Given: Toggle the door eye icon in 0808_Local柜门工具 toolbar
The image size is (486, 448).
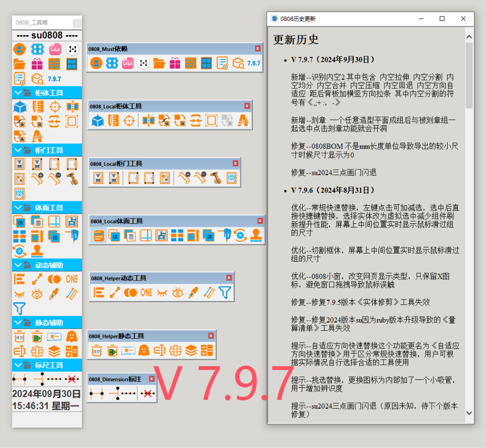Looking at the screenshot, I should pos(231,178).
